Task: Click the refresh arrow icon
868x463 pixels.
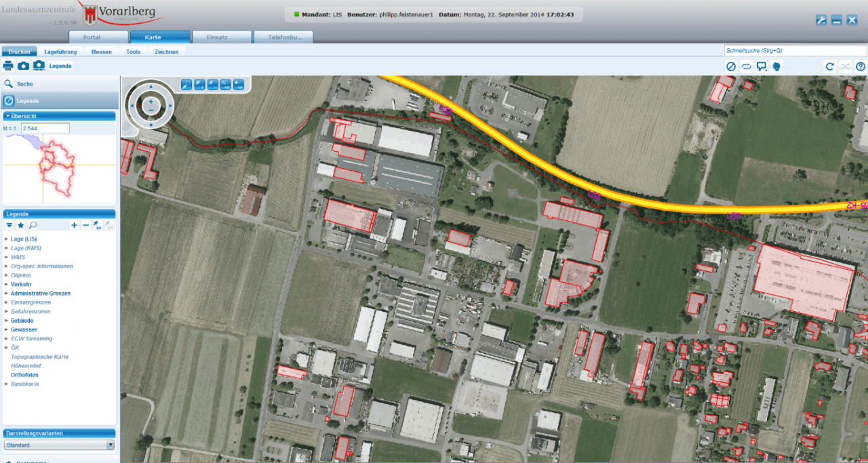Action: click(x=829, y=66)
